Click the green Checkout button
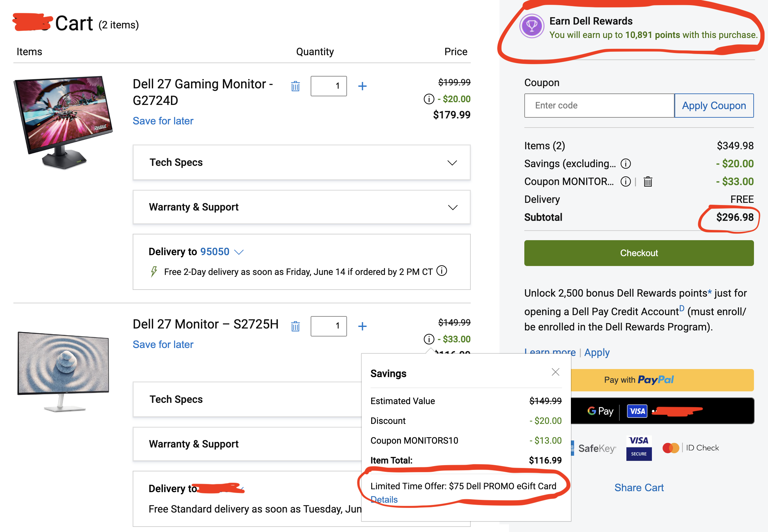The height and width of the screenshot is (532, 768). (639, 253)
